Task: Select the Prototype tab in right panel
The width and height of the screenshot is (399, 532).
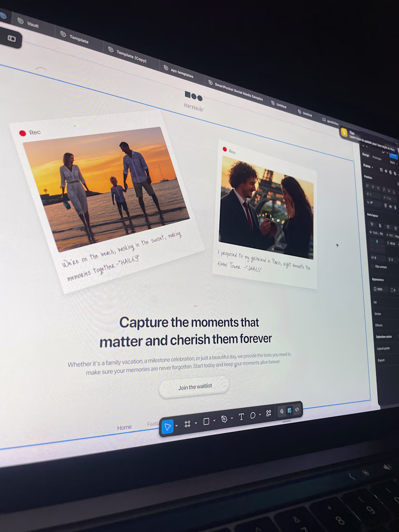Action: pos(377,158)
